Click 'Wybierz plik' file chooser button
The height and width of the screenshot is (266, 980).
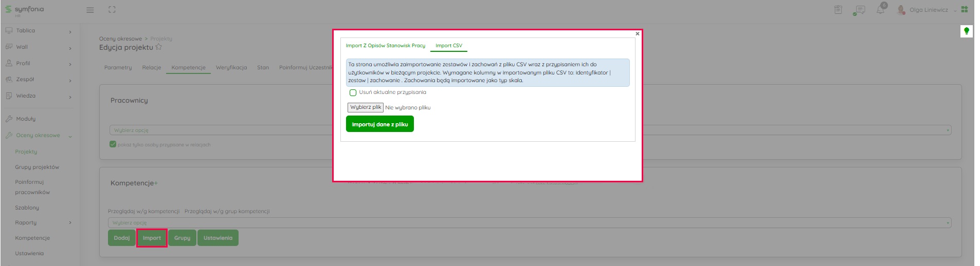point(366,107)
